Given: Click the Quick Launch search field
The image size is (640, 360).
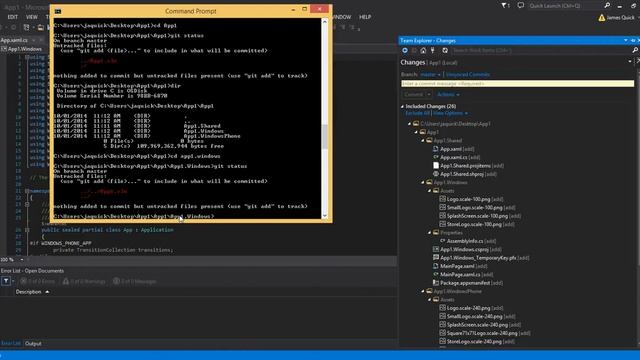Looking at the screenshot, I should click(x=565, y=5).
